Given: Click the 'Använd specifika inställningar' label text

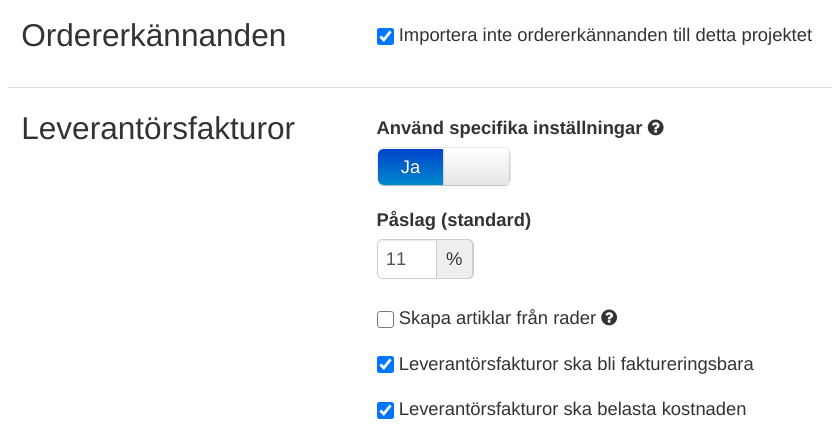Looking at the screenshot, I should [x=509, y=128].
